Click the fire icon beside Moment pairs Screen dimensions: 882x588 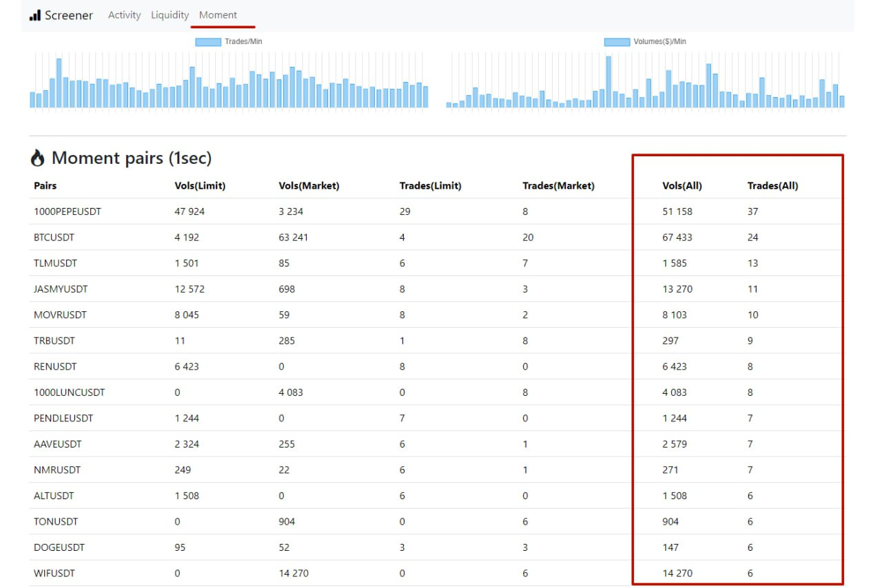tap(37, 158)
